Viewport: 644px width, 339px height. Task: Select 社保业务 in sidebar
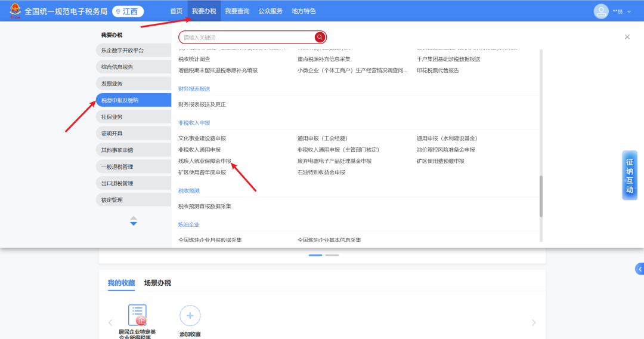tap(134, 117)
